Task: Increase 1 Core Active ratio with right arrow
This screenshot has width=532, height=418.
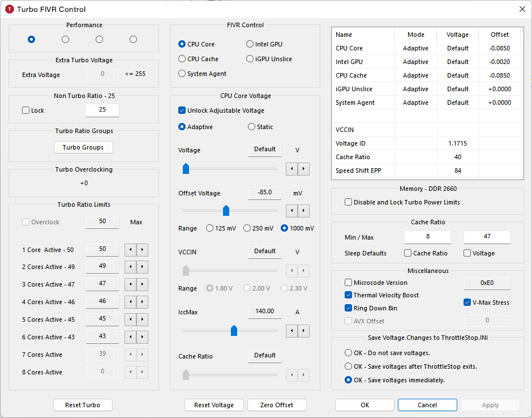Action: 142,250
